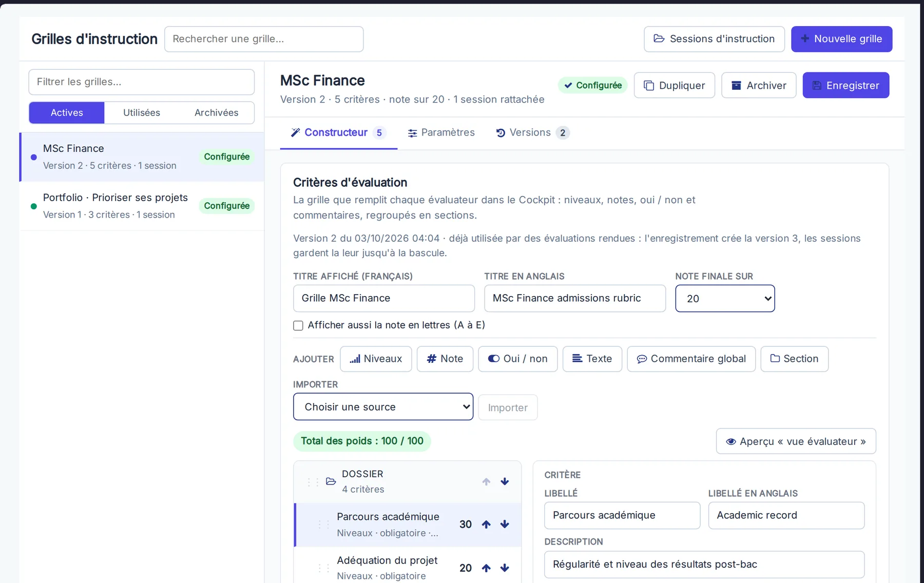Create a Nouvelle grille
The width and height of the screenshot is (924, 583).
coord(842,39)
